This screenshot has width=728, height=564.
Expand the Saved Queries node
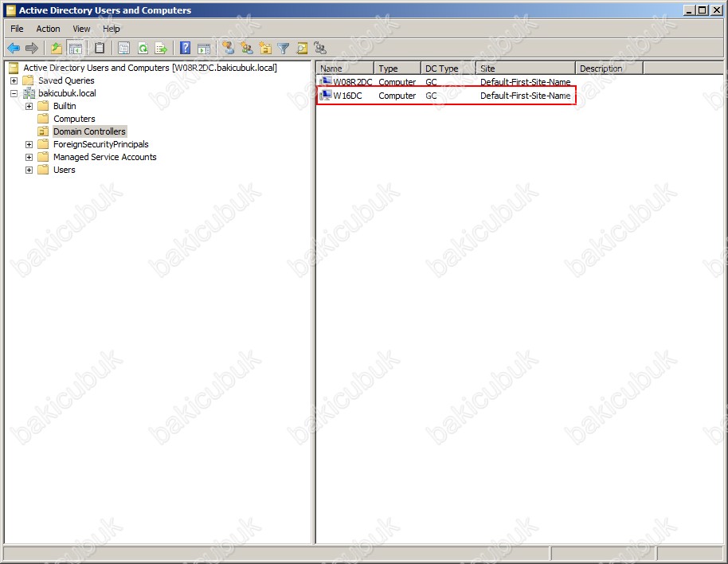[14, 80]
